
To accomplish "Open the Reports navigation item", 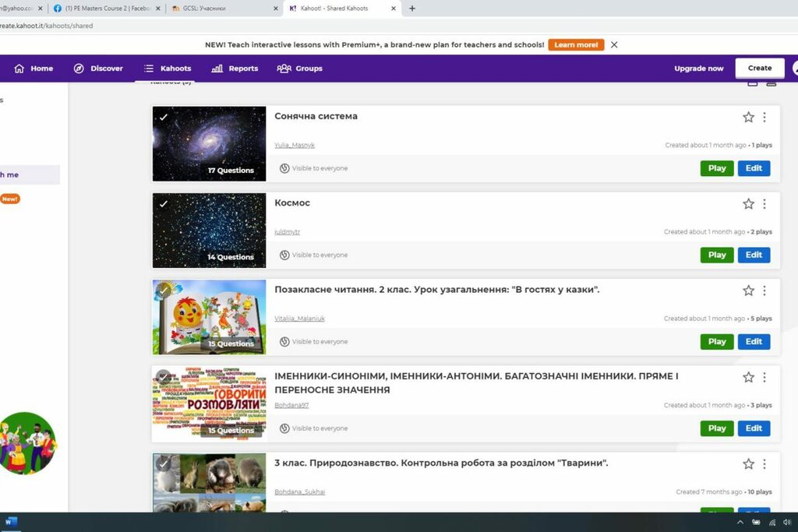I will point(235,69).
